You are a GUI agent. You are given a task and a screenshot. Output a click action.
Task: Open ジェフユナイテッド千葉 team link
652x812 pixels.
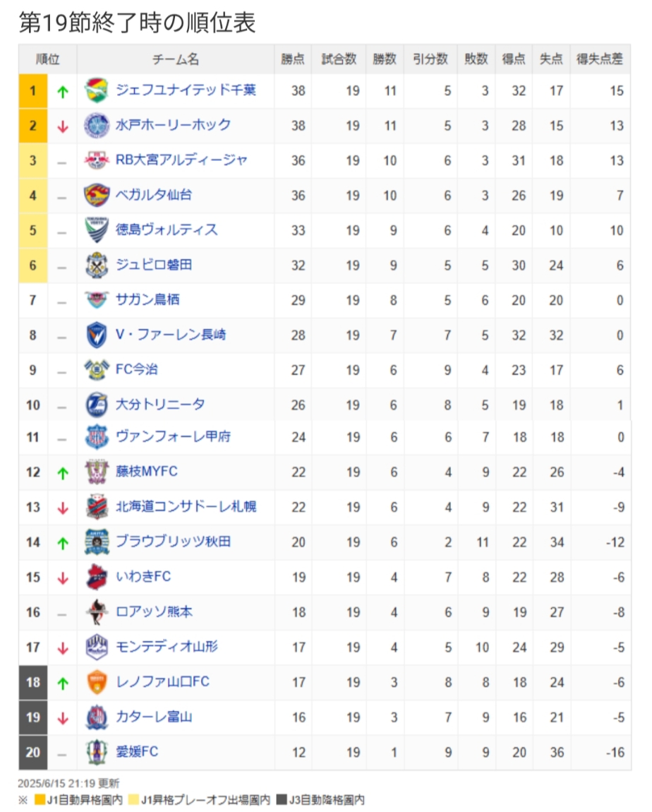pos(186,90)
